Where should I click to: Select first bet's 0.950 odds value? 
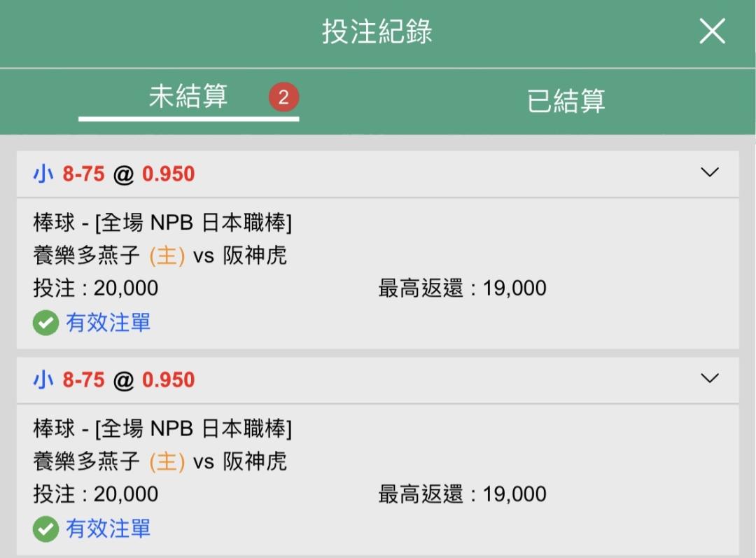(168, 174)
